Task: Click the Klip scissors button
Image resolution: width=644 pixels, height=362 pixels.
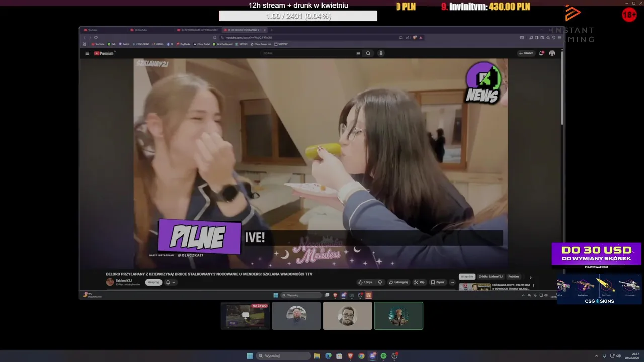Action: pos(419,282)
